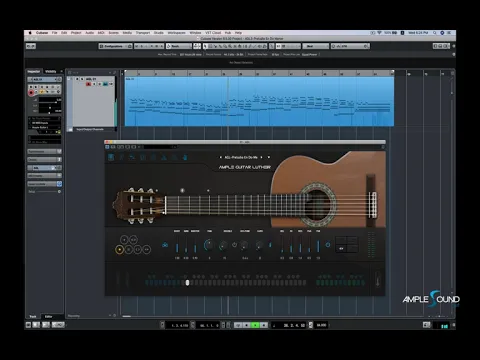Click the transport Stop button
The height and width of the screenshot is (360, 480).
coord(247,325)
